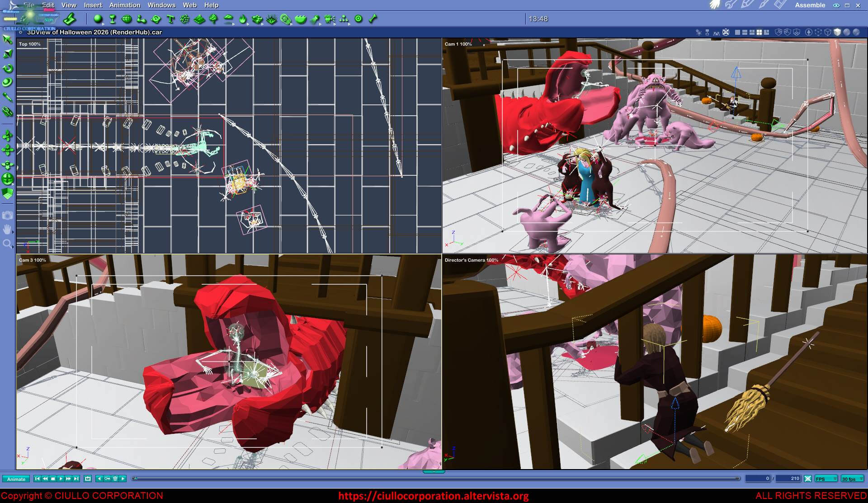Open the Storyboard room pencil icon
Image resolution: width=868 pixels, height=503 pixels.
(x=747, y=5)
